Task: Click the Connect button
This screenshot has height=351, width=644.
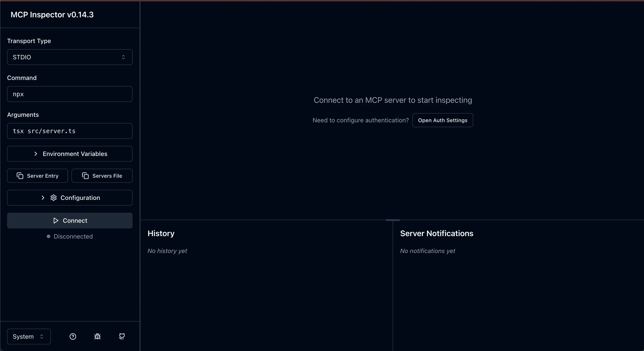Action: point(70,220)
